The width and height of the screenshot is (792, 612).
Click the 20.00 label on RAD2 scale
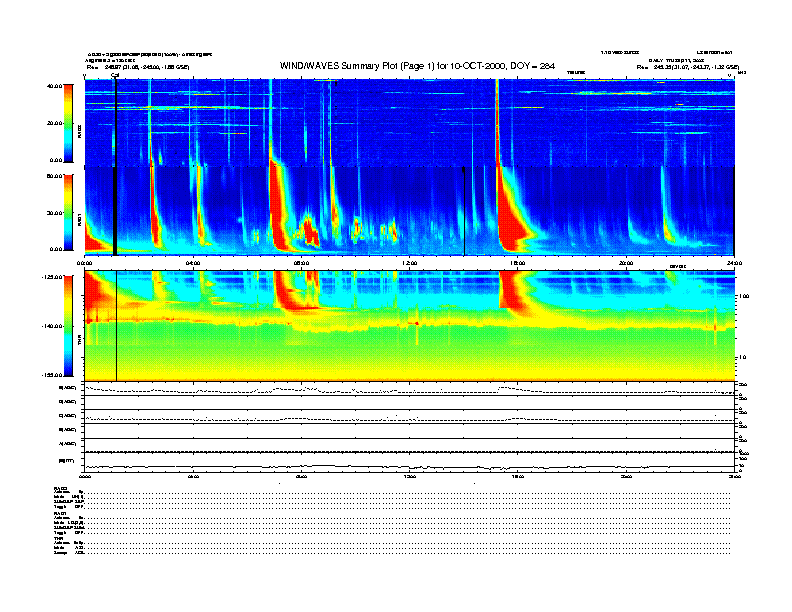(54, 123)
